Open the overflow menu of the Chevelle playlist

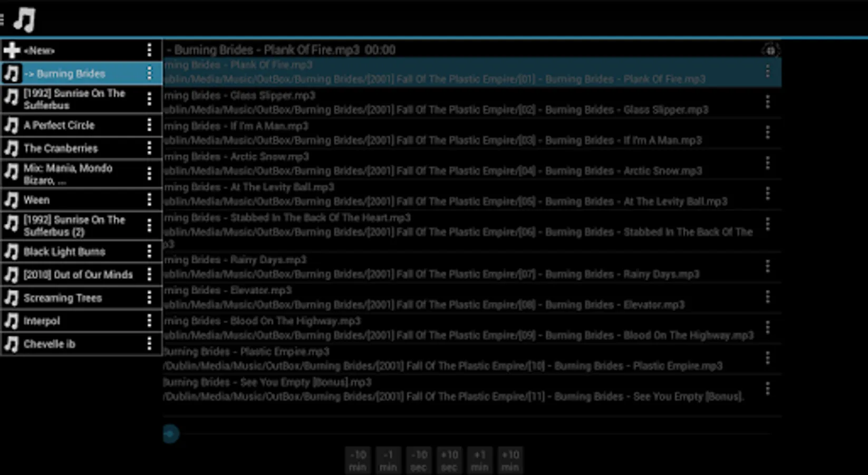150,344
